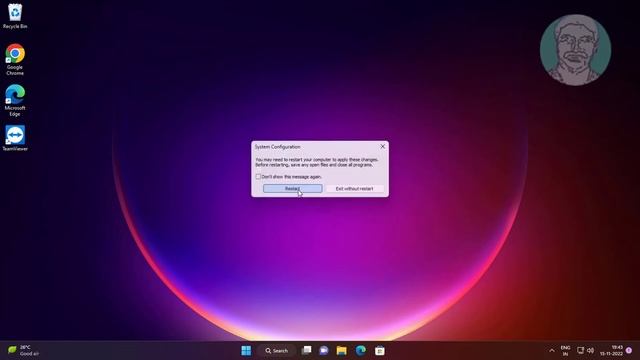Switch the ENG IN input language indicator
This screenshot has width=640, height=360.
[x=565, y=351]
